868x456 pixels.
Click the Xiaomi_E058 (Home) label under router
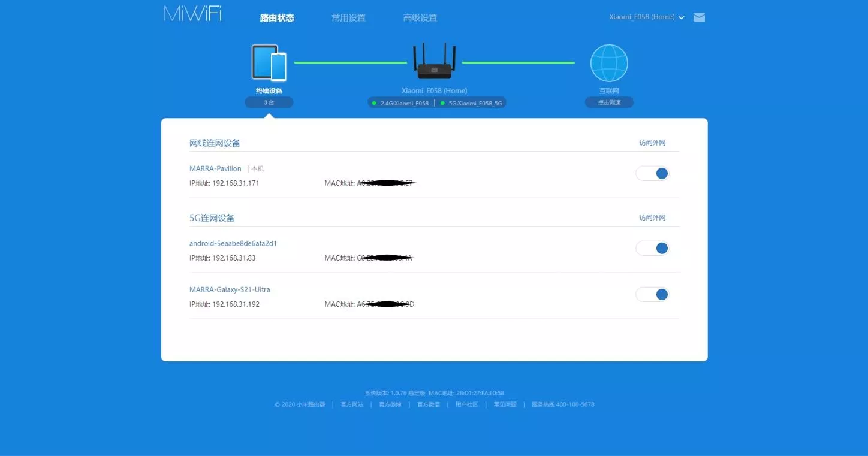[434, 91]
